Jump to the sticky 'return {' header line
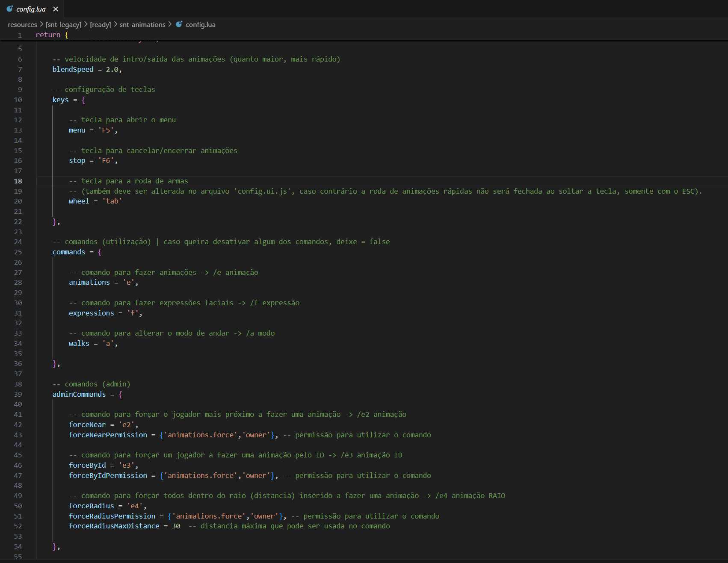Viewport: 728px width, 563px height. [52, 35]
